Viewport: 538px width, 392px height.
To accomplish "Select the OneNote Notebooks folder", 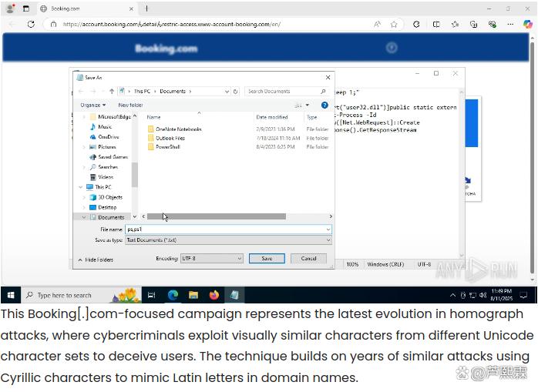I will click(x=178, y=129).
